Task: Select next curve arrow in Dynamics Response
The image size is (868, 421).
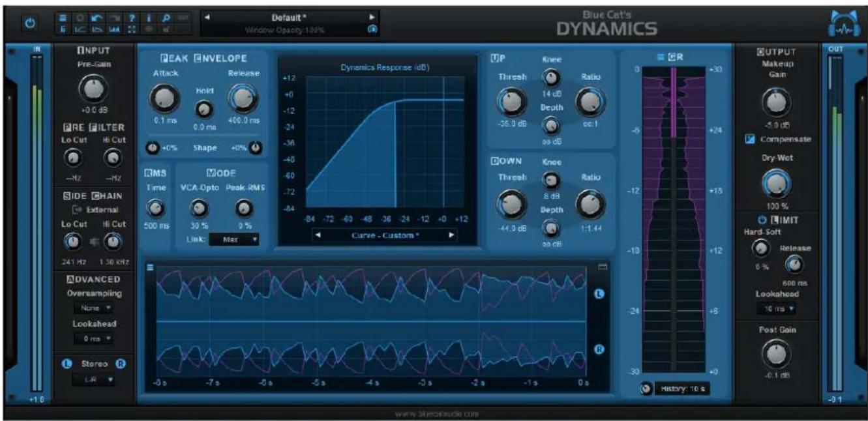Action: pyautogui.click(x=451, y=235)
